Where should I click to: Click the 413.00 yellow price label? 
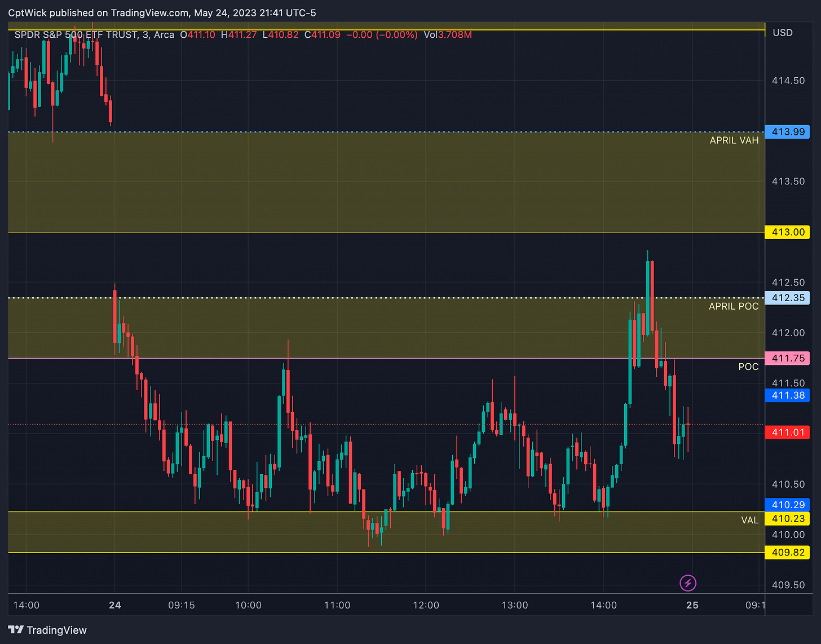[x=787, y=232]
